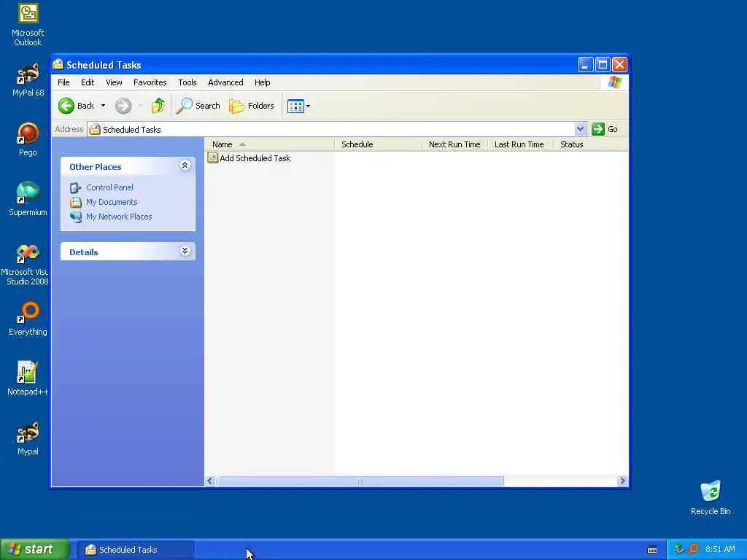This screenshot has width=747, height=560.
Task: Click the green Back arrow button
Action: tap(66, 106)
